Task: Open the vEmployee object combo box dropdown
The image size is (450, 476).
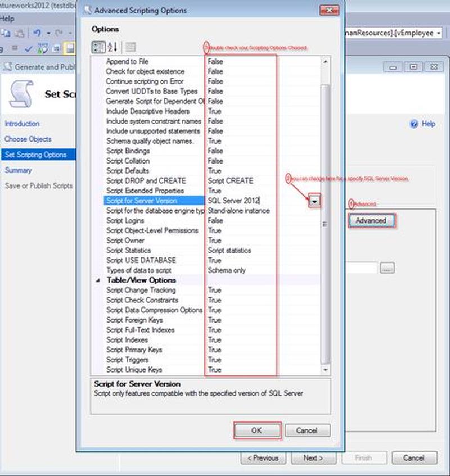Action: click(x=439, y=33)
